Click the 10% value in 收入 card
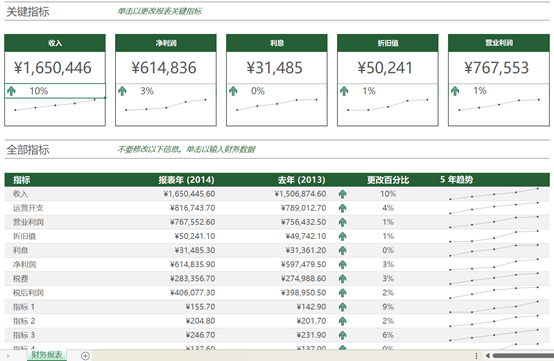The height and width of the screenshot is (361, 554). pyautogui.click(x=39, y=91)
